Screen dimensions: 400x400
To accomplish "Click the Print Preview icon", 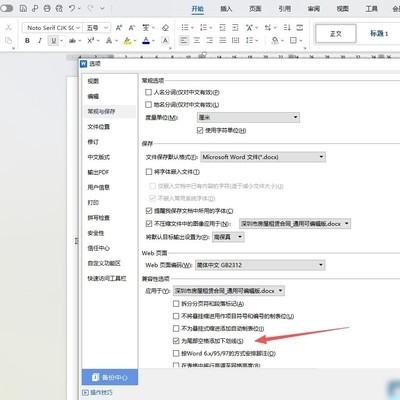I will click(x=59, y=8).
